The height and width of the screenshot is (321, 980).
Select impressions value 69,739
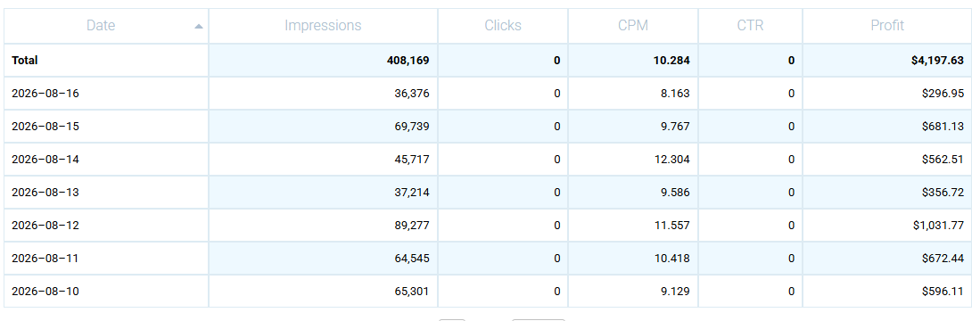[x=412, y=126]
